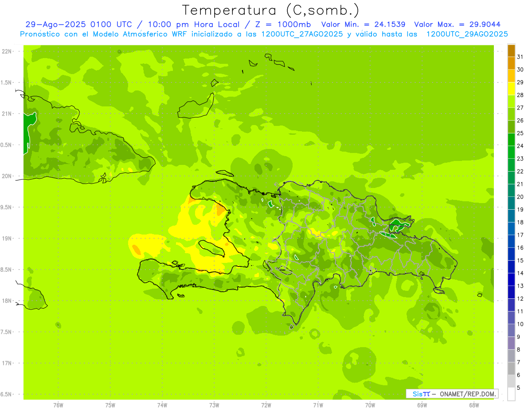Click the "Modelo Atmosferico WRF" text
Image resolution: width=532 pixels, height=411 pixels.
click(x=134, y=34)
